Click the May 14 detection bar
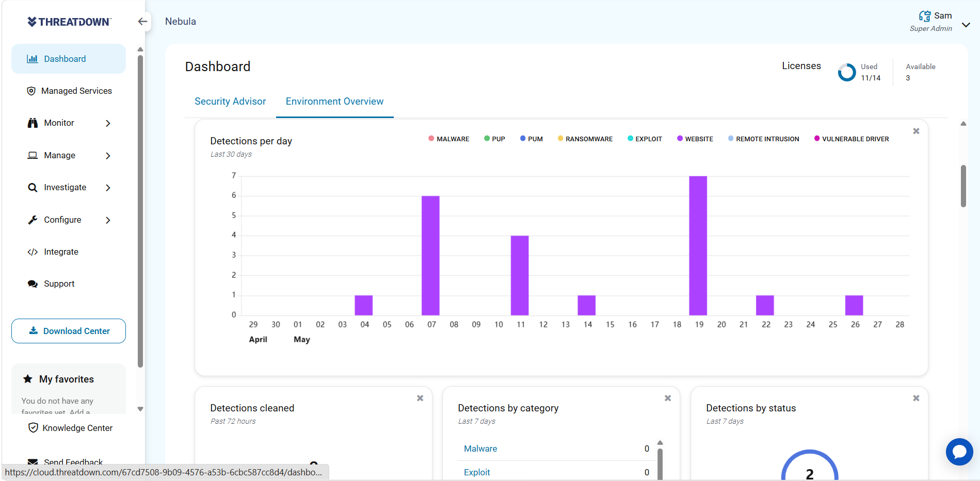The height and width of the screenshot is (481, 980). pyautogui.click(x=586, y=305)
